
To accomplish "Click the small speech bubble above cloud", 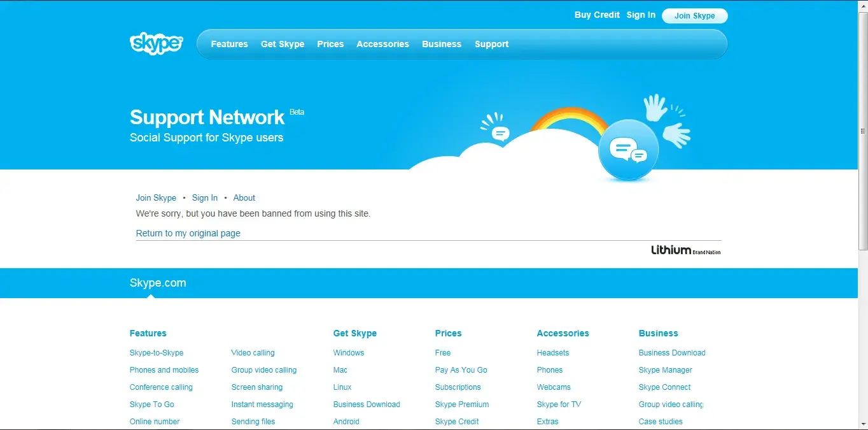I will click(501, 133).
